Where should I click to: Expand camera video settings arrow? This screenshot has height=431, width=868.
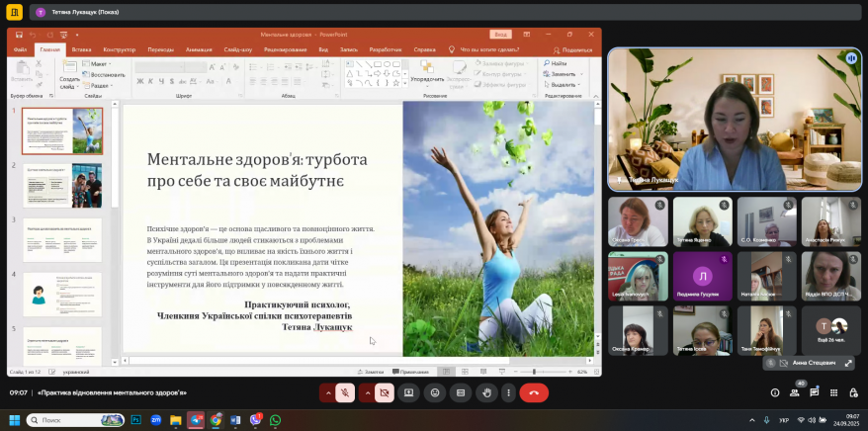tap(367, 392)
